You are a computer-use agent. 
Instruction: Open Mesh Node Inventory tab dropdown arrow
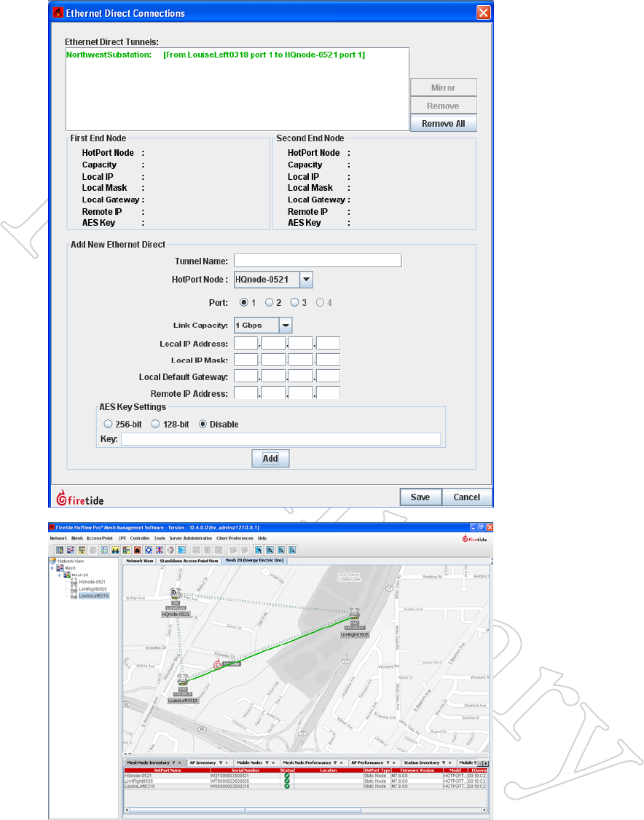pos(173,762)
